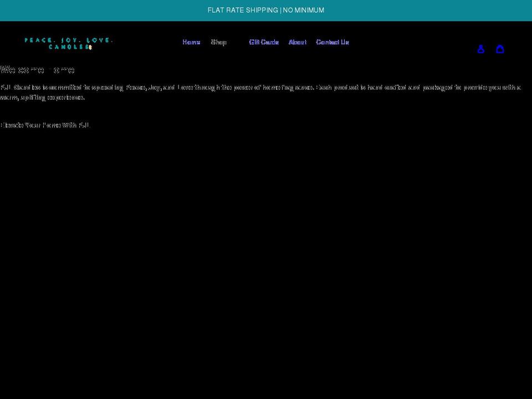Click the Gift Cards link

[264, 42]
